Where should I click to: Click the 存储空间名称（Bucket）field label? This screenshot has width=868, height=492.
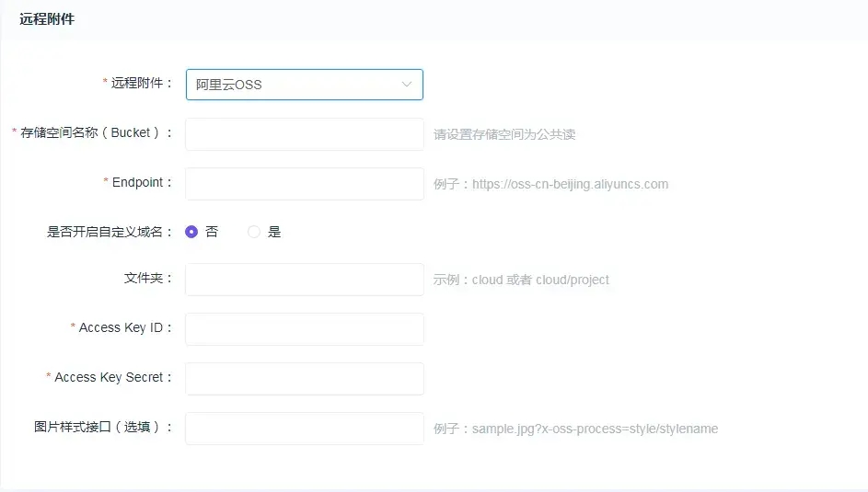97,133
